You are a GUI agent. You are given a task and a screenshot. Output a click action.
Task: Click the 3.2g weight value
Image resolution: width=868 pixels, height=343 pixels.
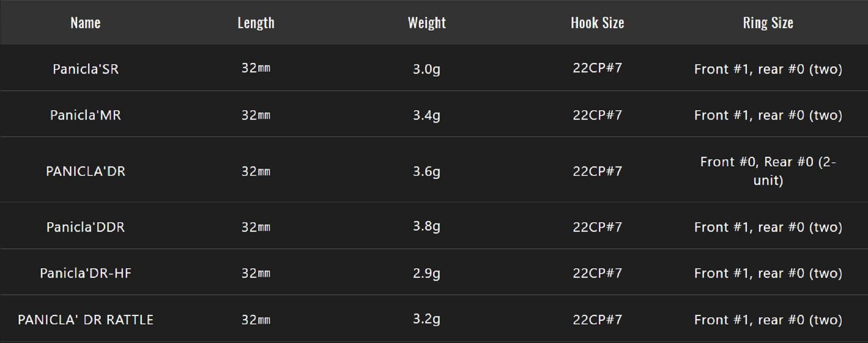tap(426, 319)
